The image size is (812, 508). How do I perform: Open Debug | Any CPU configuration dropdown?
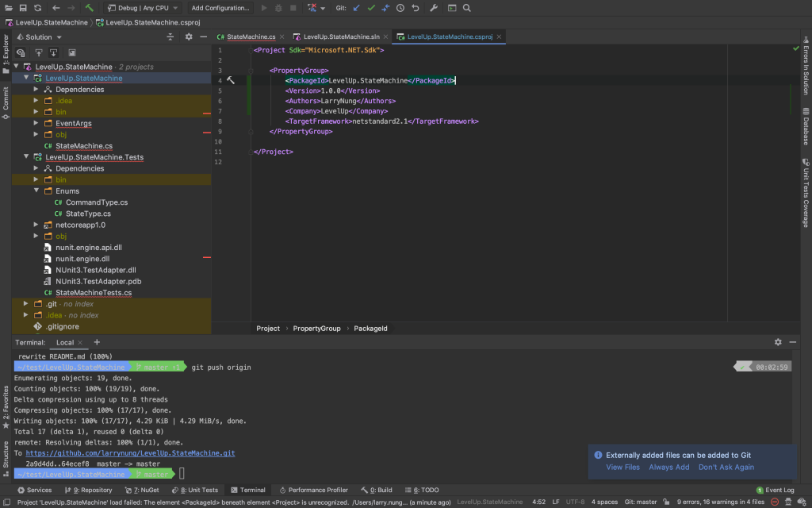[x=143, y=8]
